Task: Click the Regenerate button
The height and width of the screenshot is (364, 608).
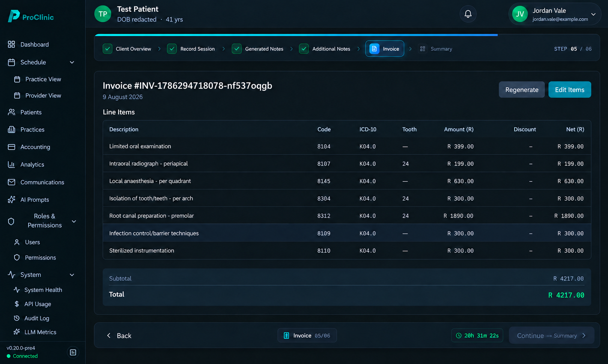Action: tap(522, 90)
